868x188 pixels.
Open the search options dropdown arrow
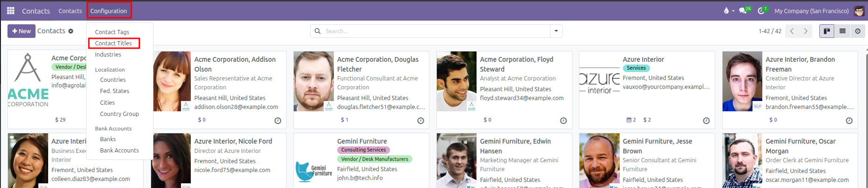pos(556,31)
